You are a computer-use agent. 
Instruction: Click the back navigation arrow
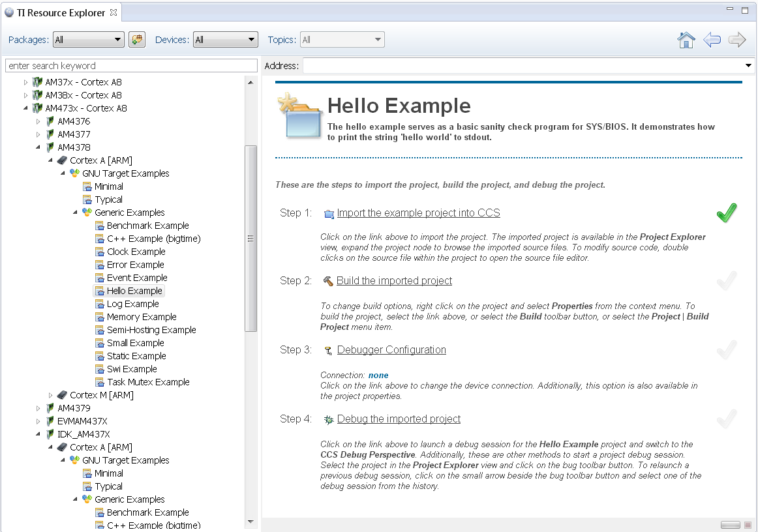click(x=712, y=40)
